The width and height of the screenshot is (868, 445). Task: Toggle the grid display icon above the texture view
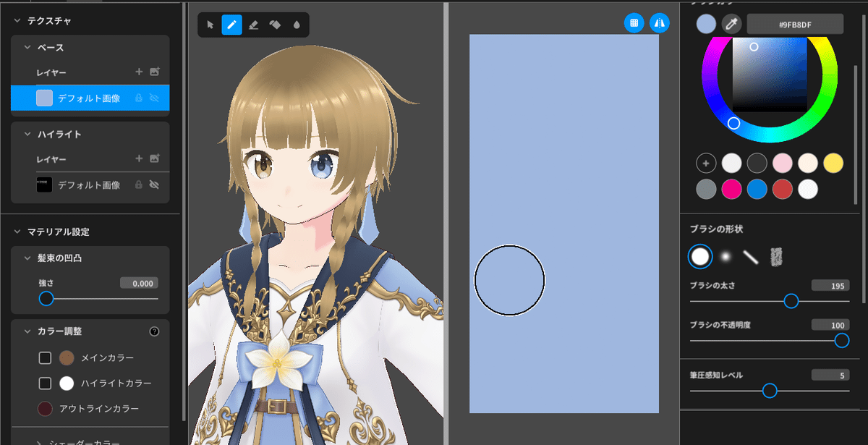[634, 22]
